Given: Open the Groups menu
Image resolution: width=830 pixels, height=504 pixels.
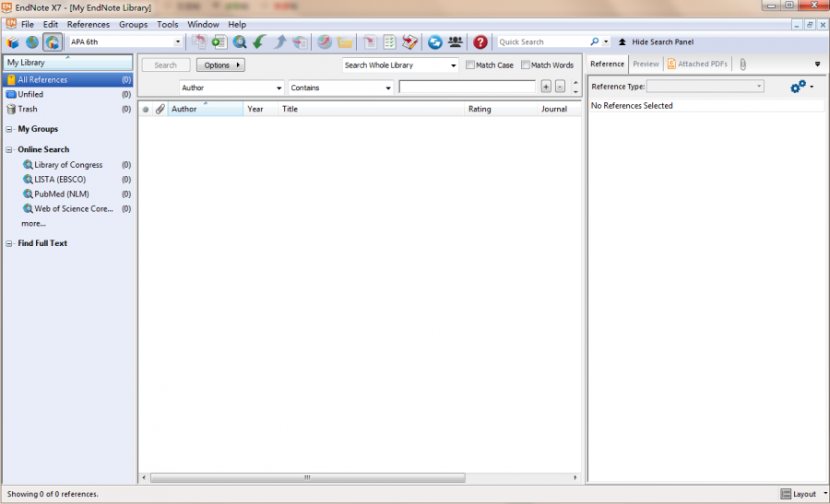Looking at the screenshot, I should pos(133,24).
